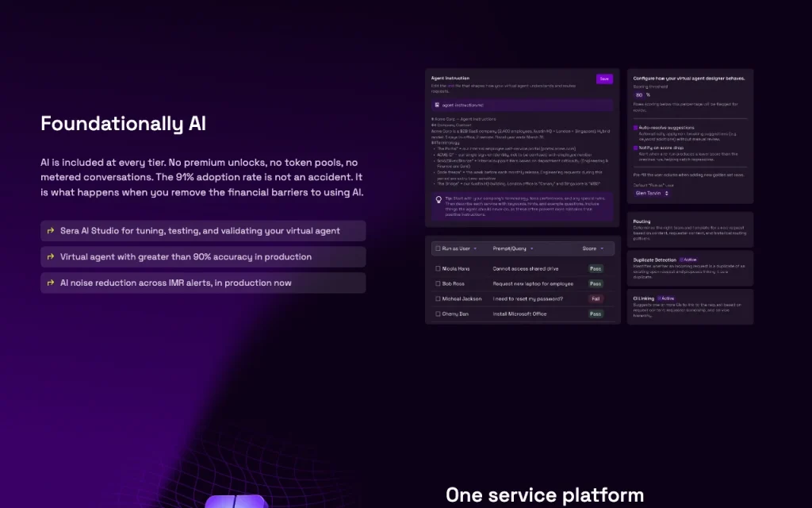
Task: Click the Foundationally AI heading
Action: (123, 123)
